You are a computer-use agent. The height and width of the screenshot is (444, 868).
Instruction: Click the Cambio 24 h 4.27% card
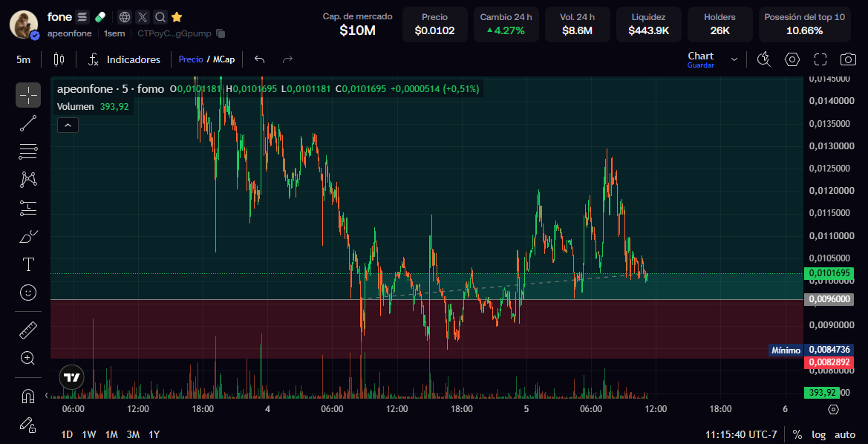[x=506, y=25]
